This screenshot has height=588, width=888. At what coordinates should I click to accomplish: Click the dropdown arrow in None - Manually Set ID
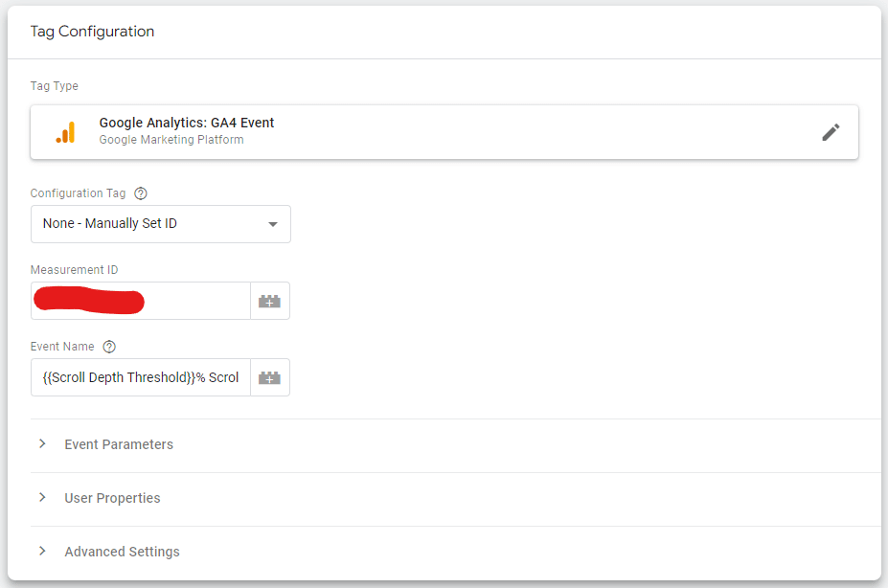pos(273,225)
